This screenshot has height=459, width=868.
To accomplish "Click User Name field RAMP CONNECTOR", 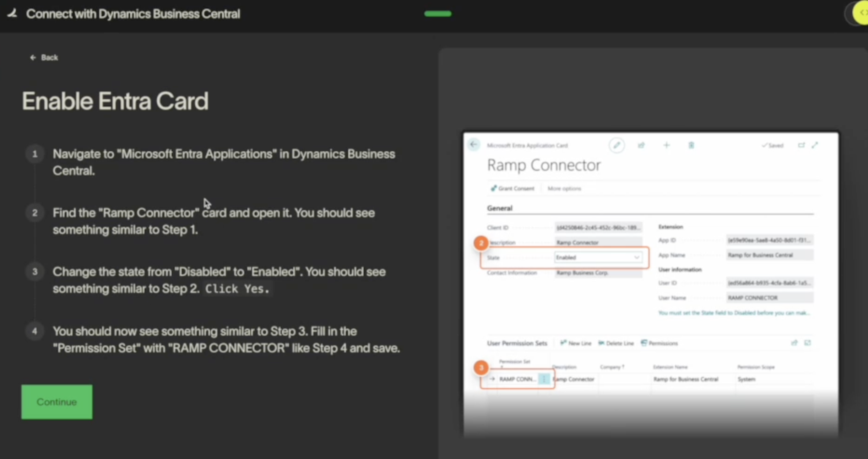I will [x=770, y=298].
